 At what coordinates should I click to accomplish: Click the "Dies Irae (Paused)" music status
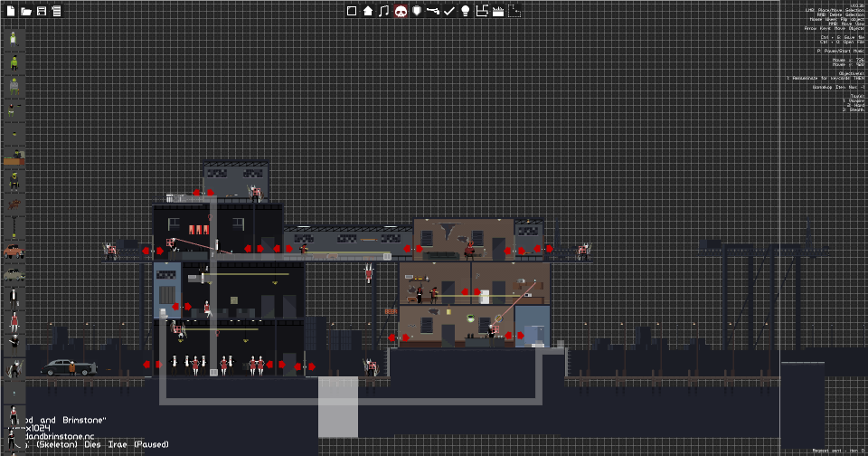coord(127,444)
